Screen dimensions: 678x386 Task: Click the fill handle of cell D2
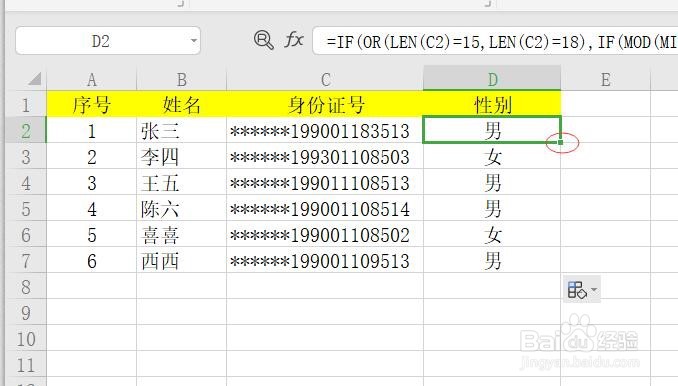click(561, 142)
